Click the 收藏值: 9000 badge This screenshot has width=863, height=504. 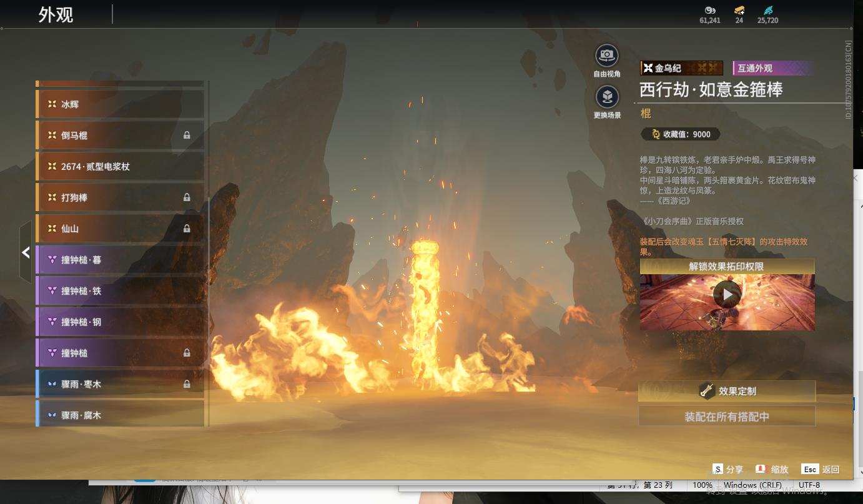point(681,134)
